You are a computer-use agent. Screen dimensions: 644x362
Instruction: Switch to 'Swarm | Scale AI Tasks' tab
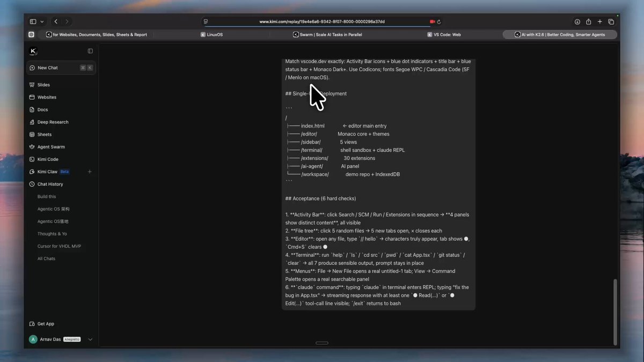click(327, 34)
